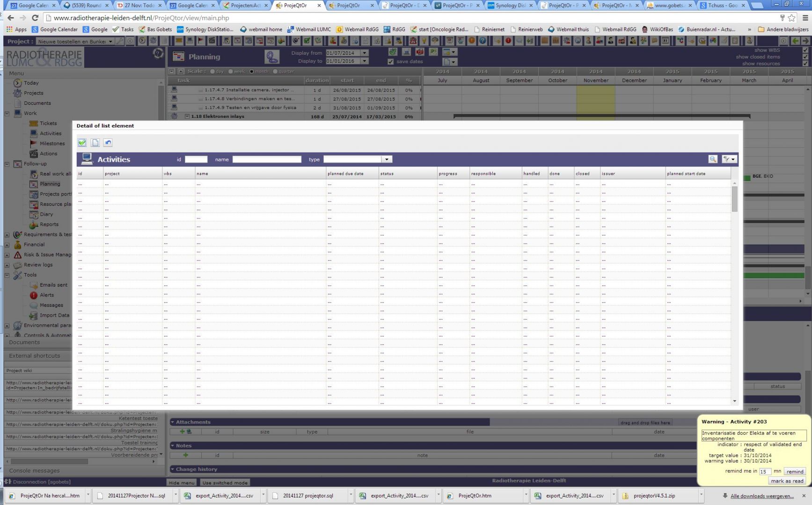Toggle the show WBS checkbox

(x=805, y=50)
